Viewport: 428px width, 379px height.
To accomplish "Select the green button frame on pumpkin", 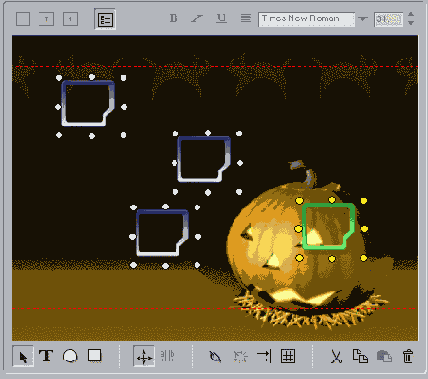I will pos(328,227).
